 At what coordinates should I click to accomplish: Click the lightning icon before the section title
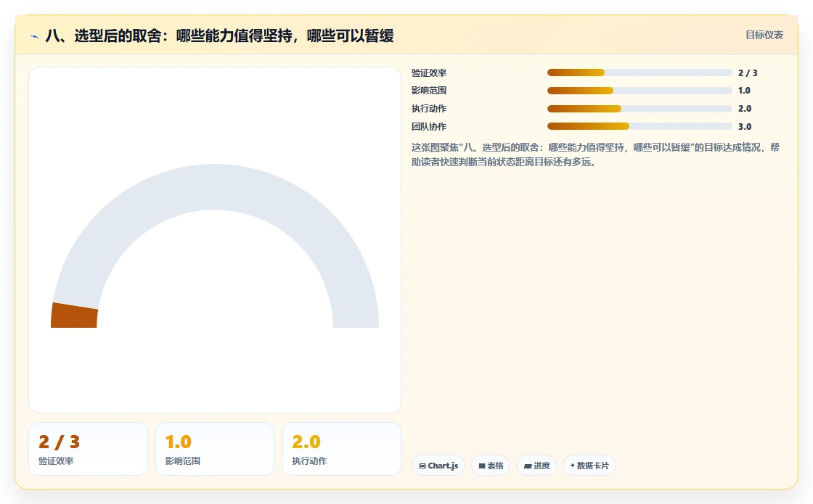35,36
